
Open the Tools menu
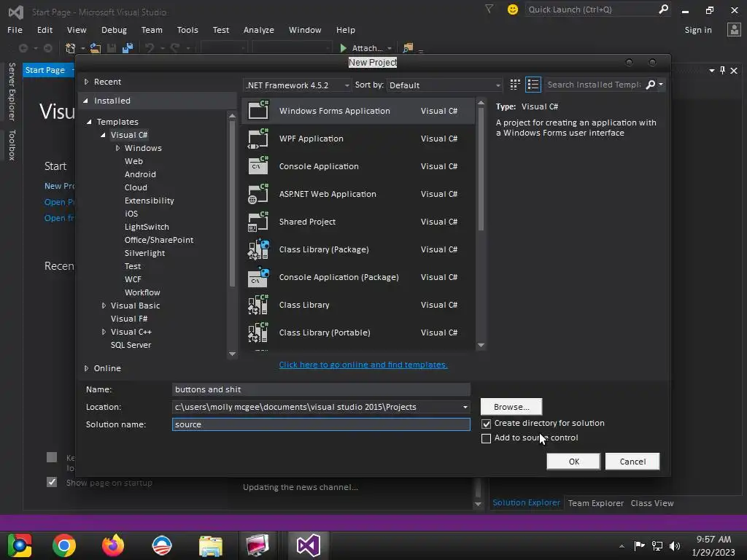click(x=187, y=30)
